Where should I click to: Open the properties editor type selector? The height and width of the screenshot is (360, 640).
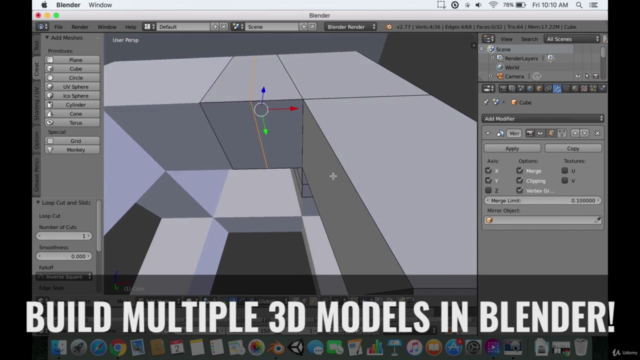point(489,89)
